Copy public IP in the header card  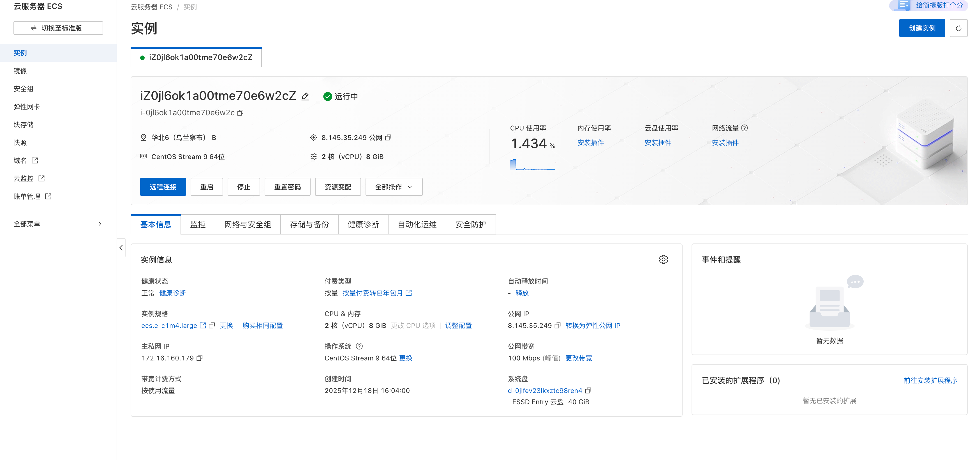pyautogui.click(x=388, y=137)
